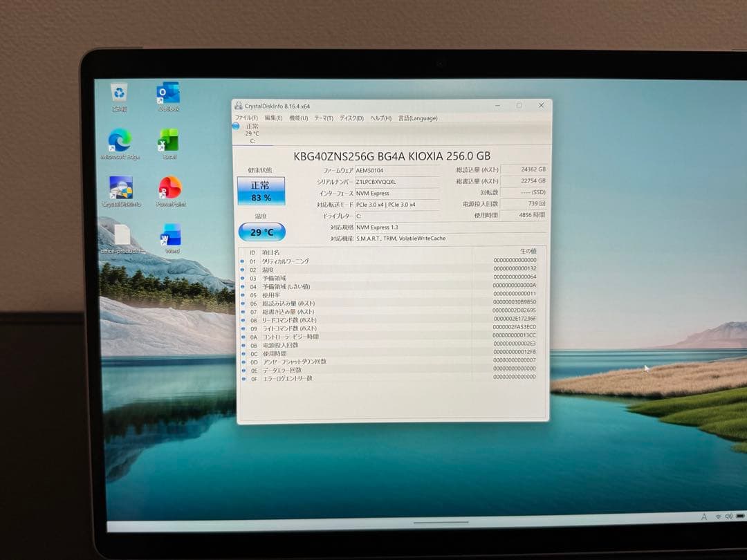The image size is (747, 560).
Task: Click raw value 0000002E17236F
Action: [515, 319]
